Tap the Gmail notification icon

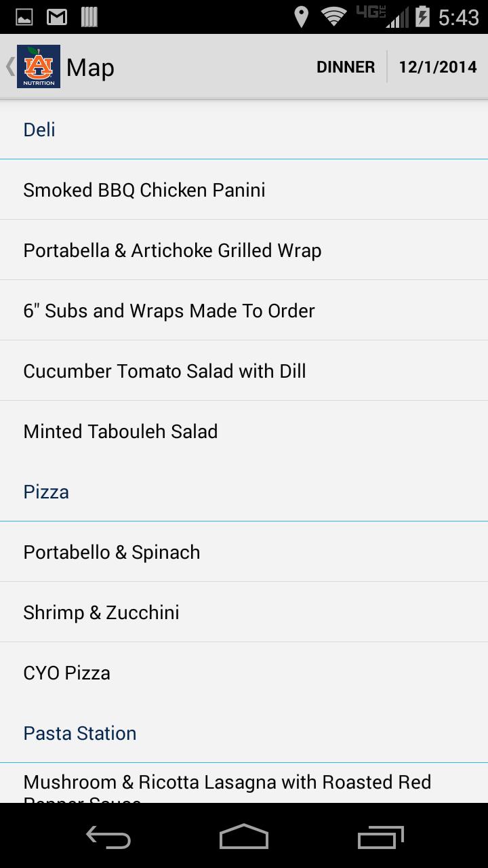(56, 17)
